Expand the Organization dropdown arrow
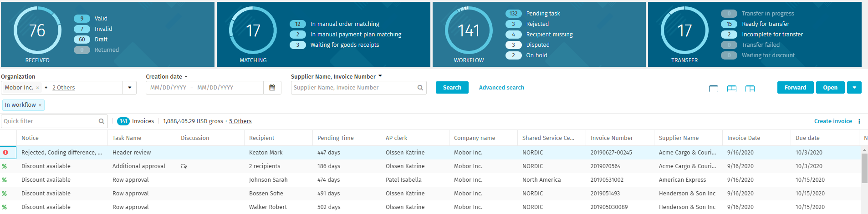Image resolution: width=868 pixels, height=214 pixels. click(130, 88)
